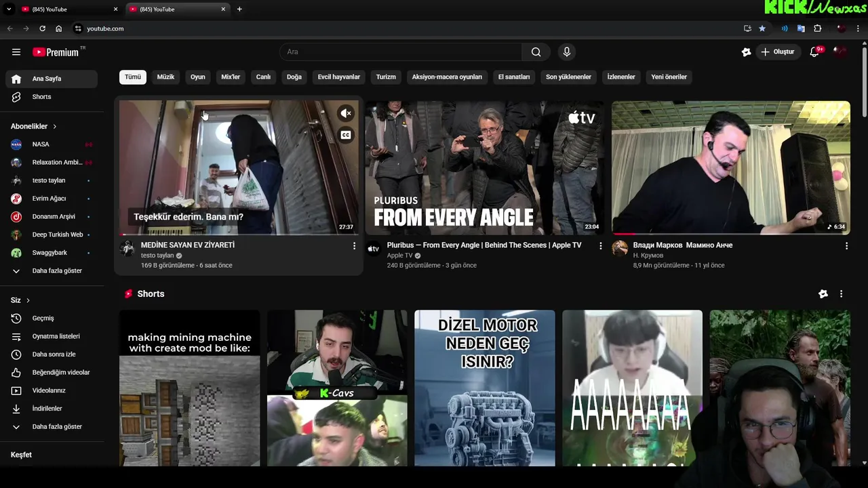Select the Canlı filter chip

click(x=263, y=77)
